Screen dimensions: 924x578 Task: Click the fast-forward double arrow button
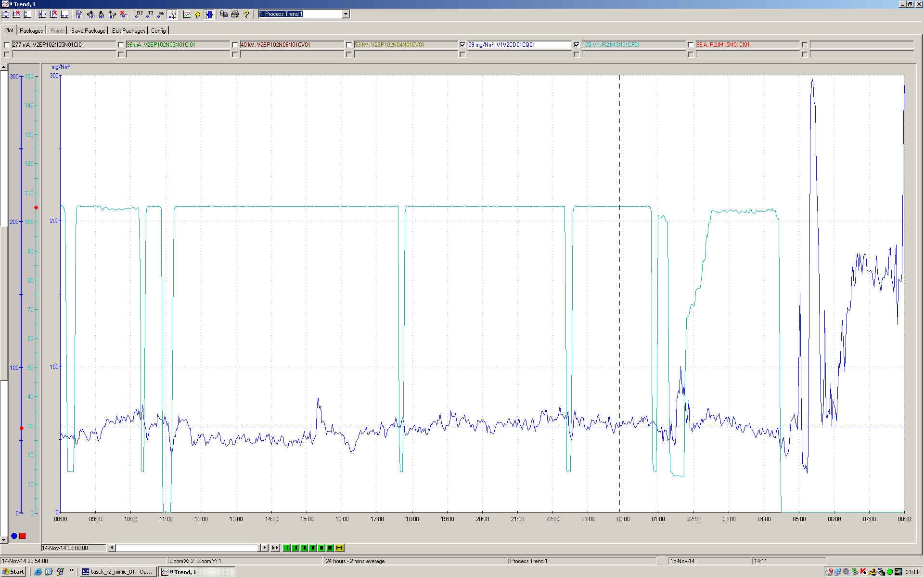click(x=275, y=548)
